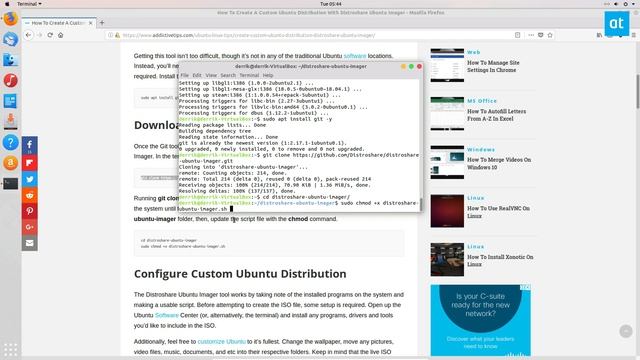This screenshot has height=360, width=640.
Task: Open the file manager dock icon
Action: coord(11,60)
